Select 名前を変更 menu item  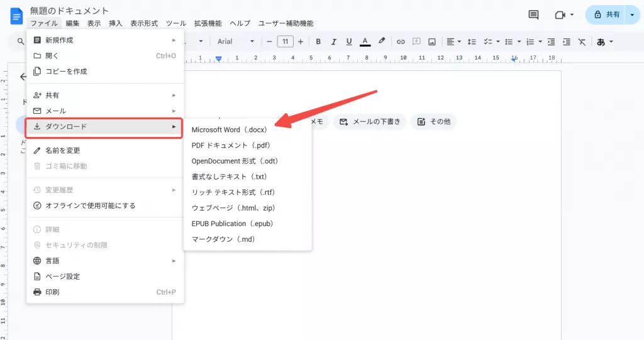105,150
